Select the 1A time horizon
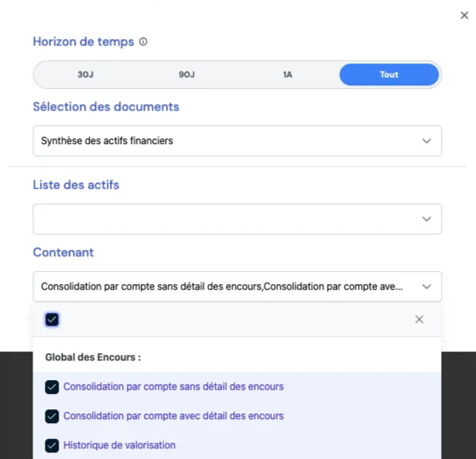 (x=287, y=75)
